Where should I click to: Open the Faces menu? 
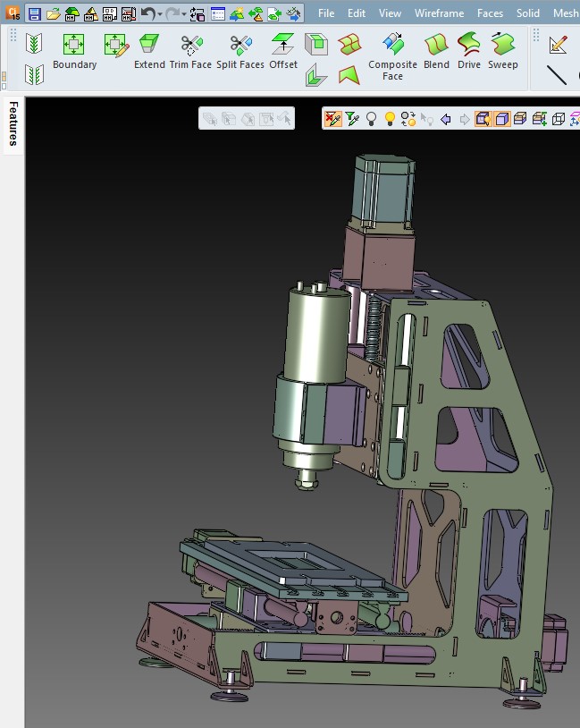[x=490, y=13]
